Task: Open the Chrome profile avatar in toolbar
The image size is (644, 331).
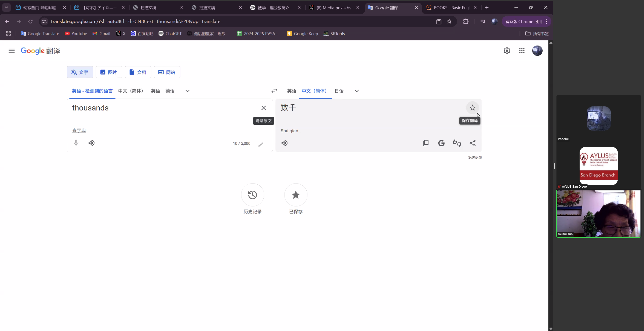Action: tap(494, 22)
